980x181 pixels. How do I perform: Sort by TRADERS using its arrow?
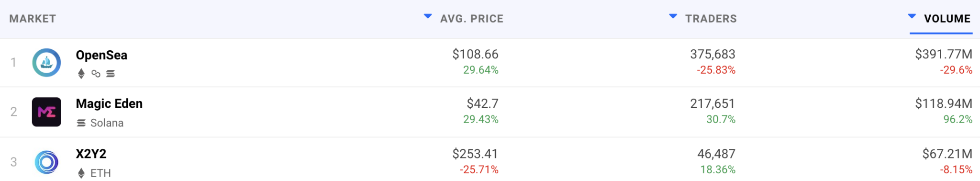point(673,17)
